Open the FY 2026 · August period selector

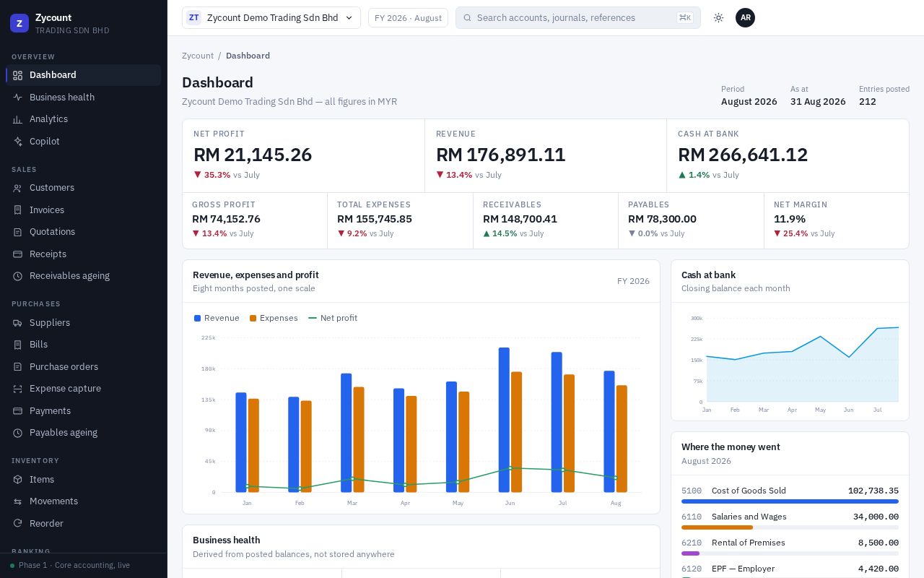tap(408, 18)
